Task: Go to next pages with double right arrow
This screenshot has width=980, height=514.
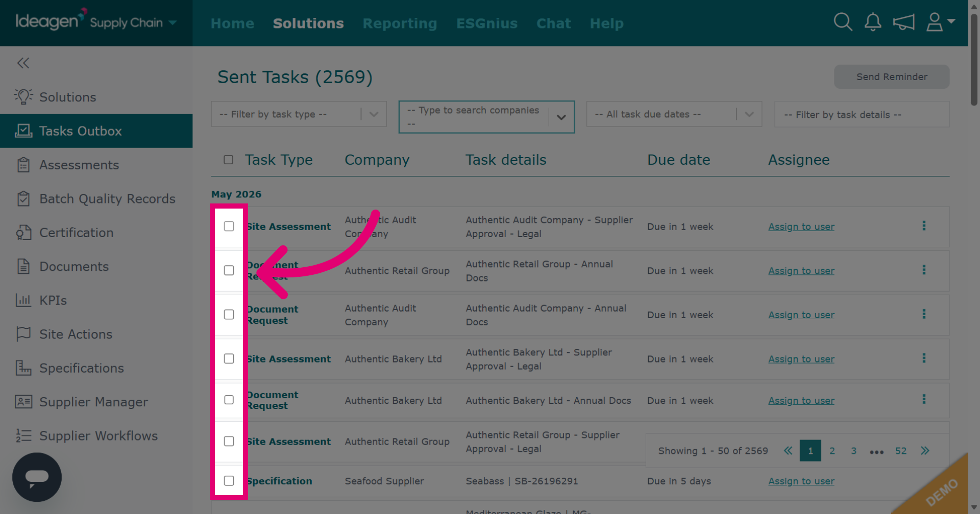Action: point(925,451)
